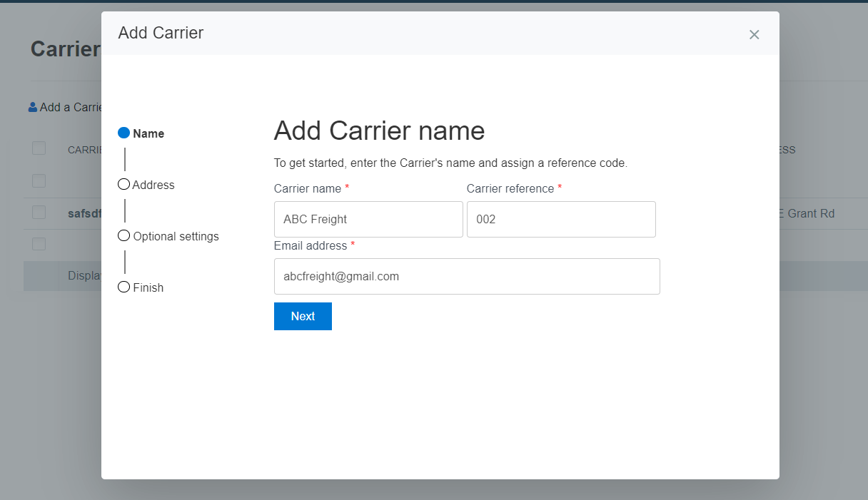Toggle the select-all checkbox in the table header
The image size is (868, 500).
tap(39, 148)
